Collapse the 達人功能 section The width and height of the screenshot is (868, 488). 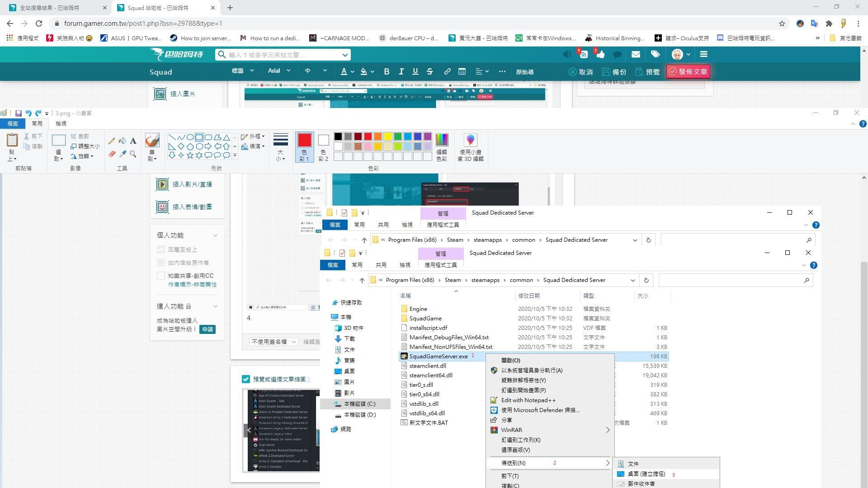coord(215,306)
